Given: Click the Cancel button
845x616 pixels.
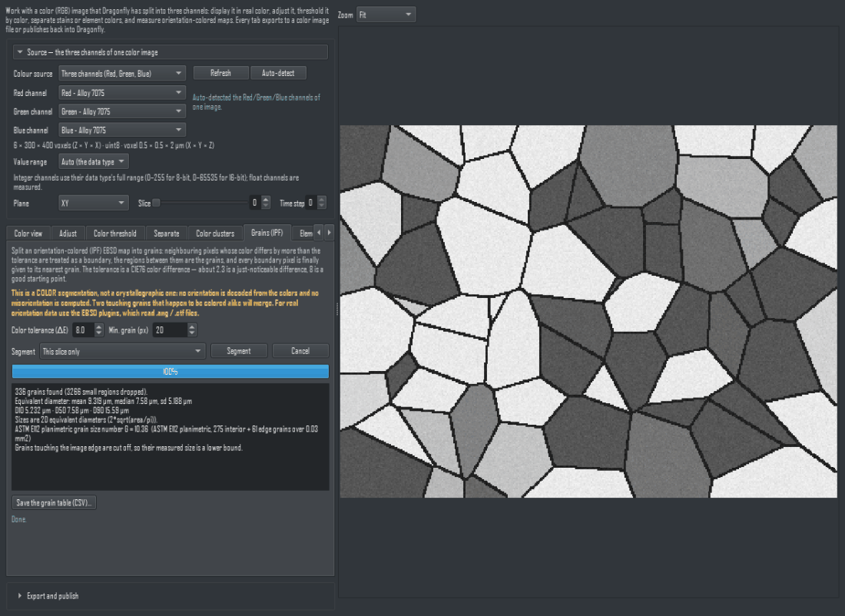Looking at the screenshot, I should pyautogui.click(x=300, y=351).
